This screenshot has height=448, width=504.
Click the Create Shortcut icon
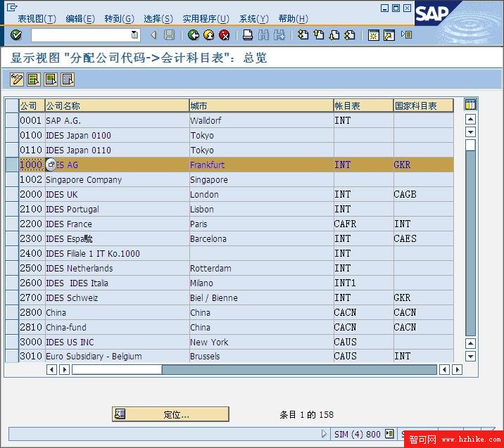pos(389,35)
